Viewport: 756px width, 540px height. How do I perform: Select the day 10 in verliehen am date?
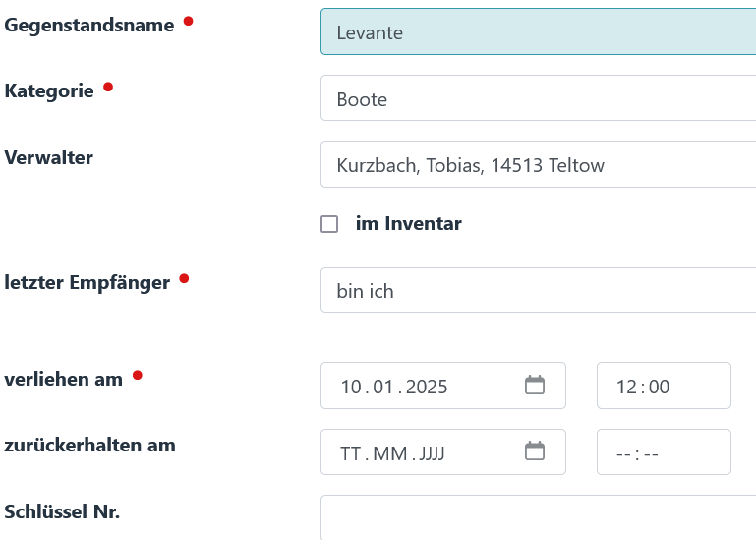click(351, 387)
